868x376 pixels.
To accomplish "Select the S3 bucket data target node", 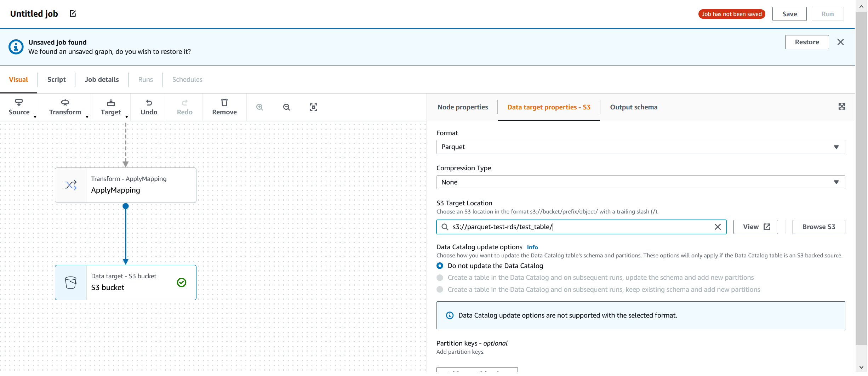I will click(125, 283).
